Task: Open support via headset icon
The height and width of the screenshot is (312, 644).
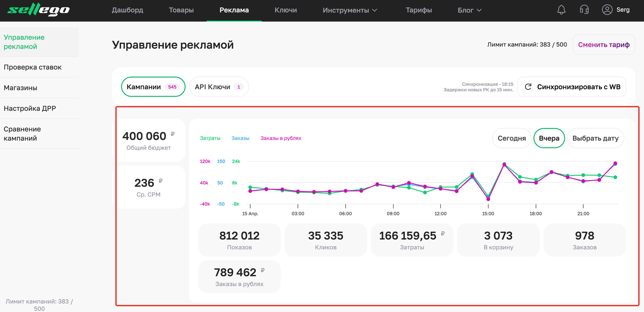Action: 584,10
